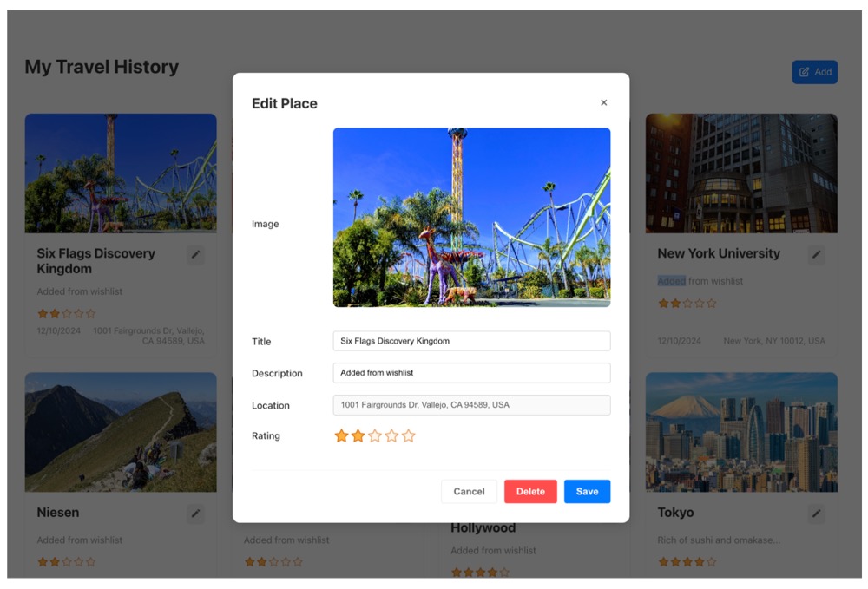The image size is (868, 589).
Task: Click the 12/10/2024 date on New York University card
Action: 680,341
